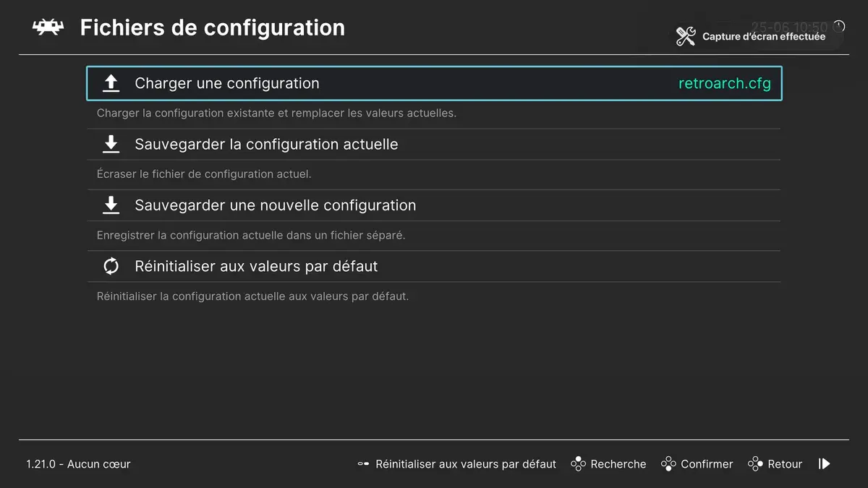
Task: Select the Charger une configuration entry
Action: tap(226, 82)
